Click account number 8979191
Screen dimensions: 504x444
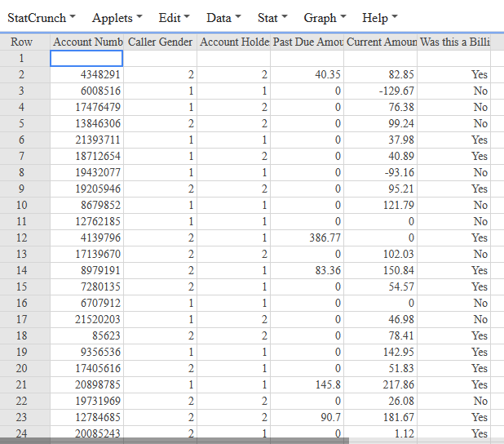(x=86, y=271)
